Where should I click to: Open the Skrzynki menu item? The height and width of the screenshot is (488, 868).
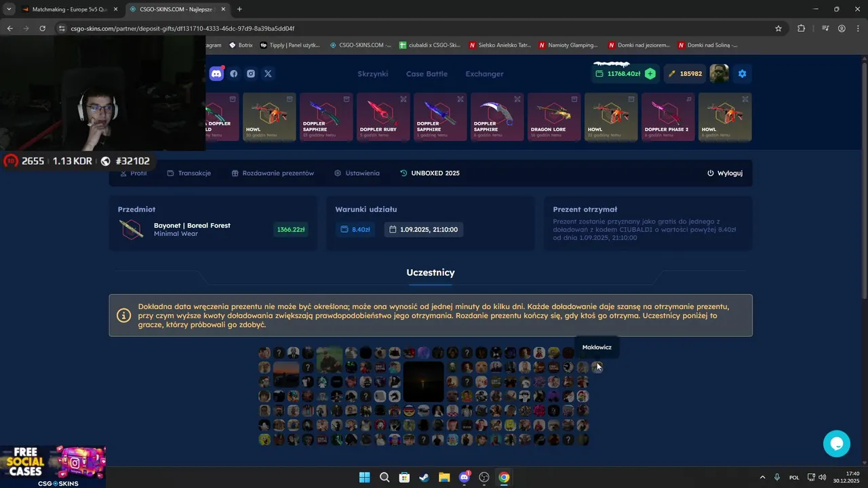[x=372, y=74]
